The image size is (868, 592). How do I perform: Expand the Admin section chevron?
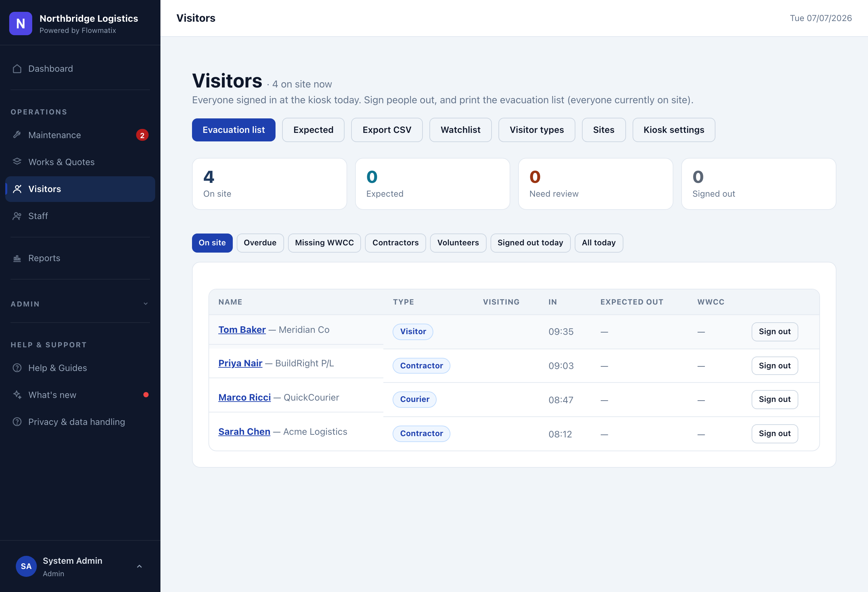[146, 304]
